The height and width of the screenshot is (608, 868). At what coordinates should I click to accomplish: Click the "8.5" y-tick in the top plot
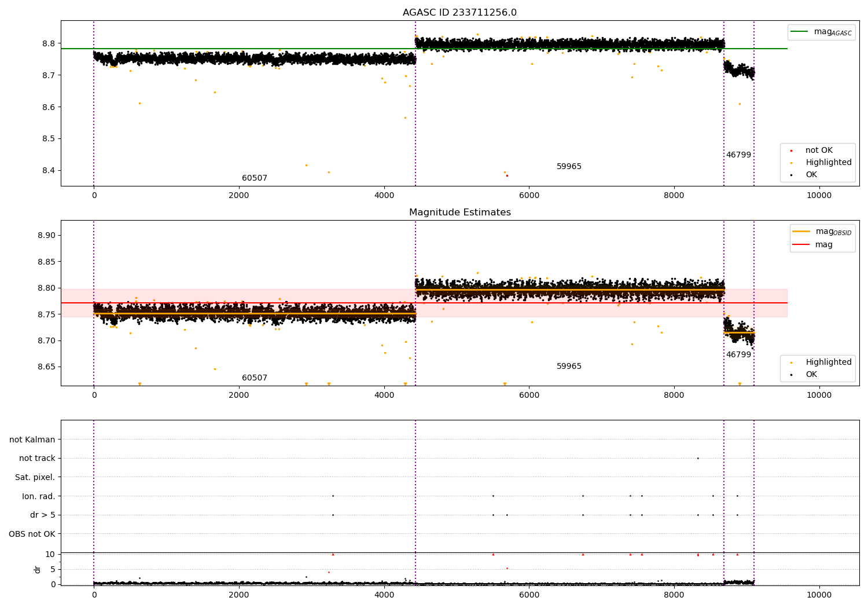(49, 139)
